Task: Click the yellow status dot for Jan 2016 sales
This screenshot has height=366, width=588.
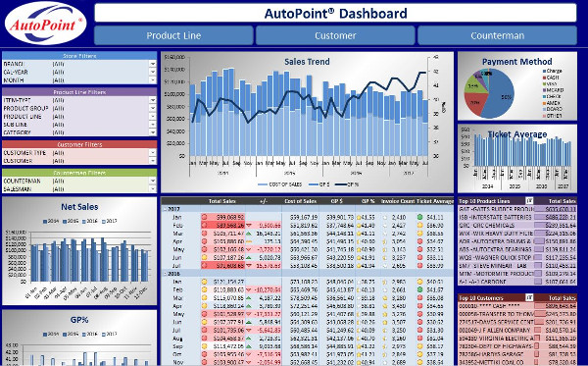Action: 205,282
